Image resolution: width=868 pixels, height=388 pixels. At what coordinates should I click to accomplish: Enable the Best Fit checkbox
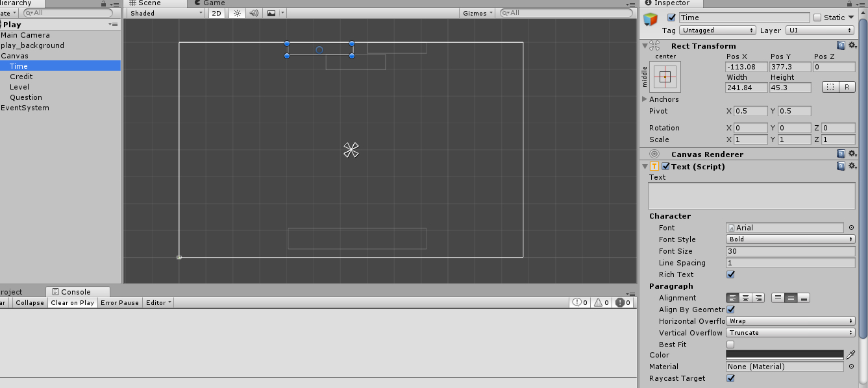tap(730, 345)
